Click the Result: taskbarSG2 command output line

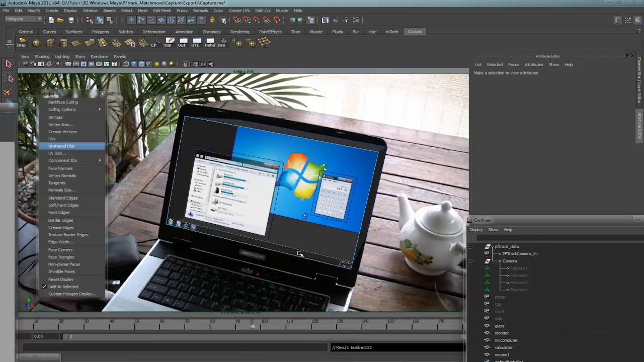[397, 347]
